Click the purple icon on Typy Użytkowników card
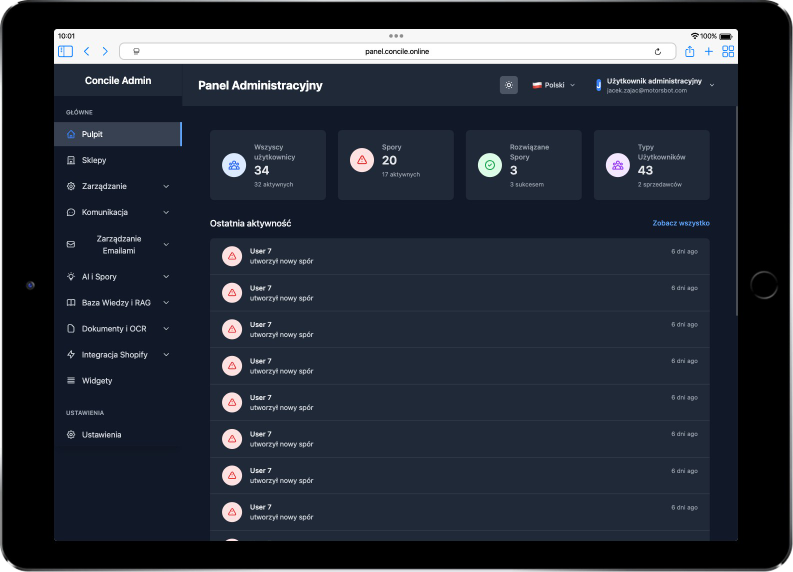The height and width of the screenshot is (572, 793). (618, 164)
